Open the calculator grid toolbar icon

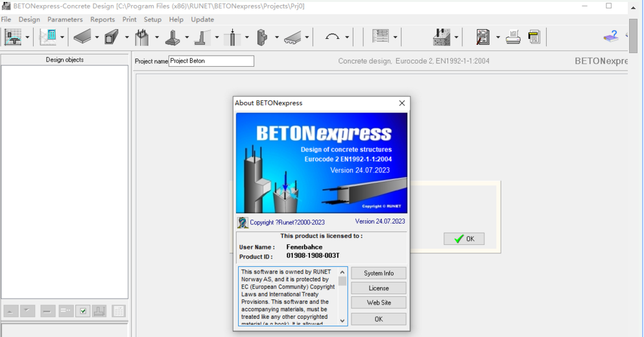(48, 37)
